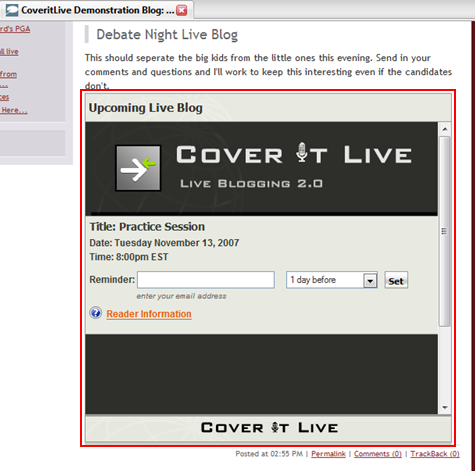475x471 pixels.
Task: Open the TrackBack (0) link
Action: [x=435, y=454]
